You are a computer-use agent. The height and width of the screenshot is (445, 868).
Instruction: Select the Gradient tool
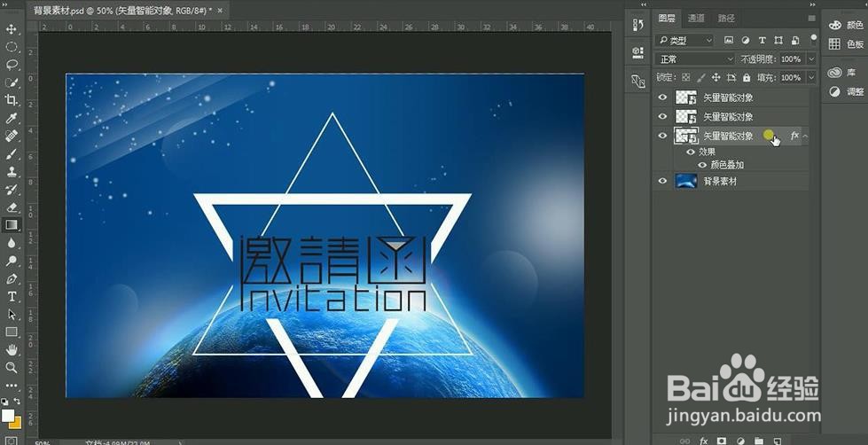click(11, 224)
